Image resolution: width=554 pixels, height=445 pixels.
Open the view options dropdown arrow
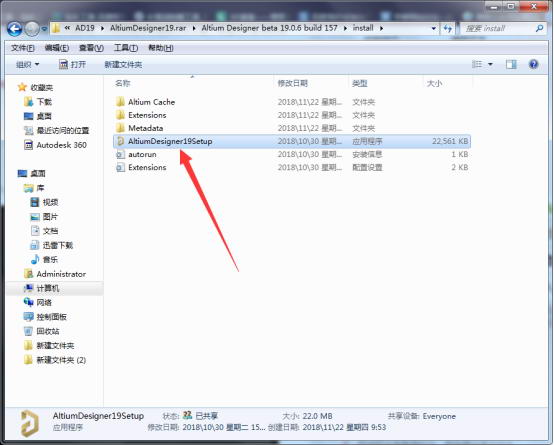pyautogui.click(x=490, y=64)
